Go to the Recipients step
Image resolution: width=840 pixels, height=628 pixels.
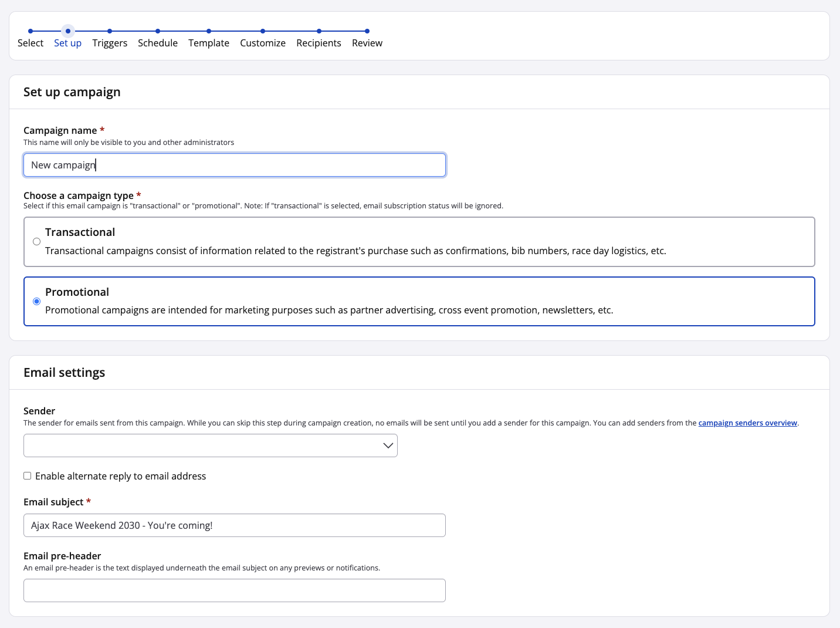pyautogui.click(x=319, y=43)
